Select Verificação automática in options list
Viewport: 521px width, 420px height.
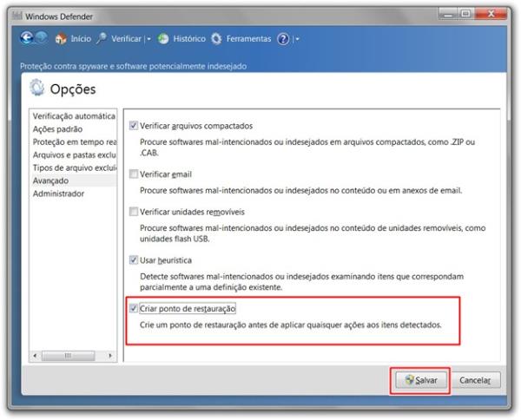point(74,116)
